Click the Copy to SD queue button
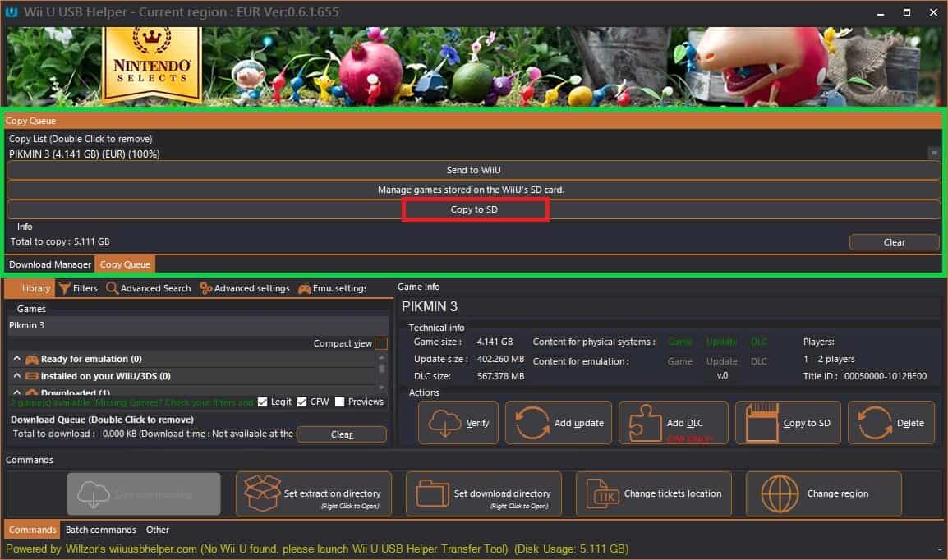Image resolution: width=948 pixels, height=560 pixels. pos(473,209)
